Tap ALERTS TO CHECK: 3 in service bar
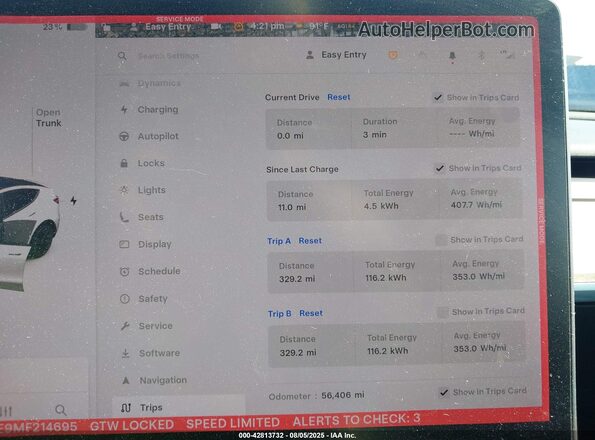 point(356,420)
